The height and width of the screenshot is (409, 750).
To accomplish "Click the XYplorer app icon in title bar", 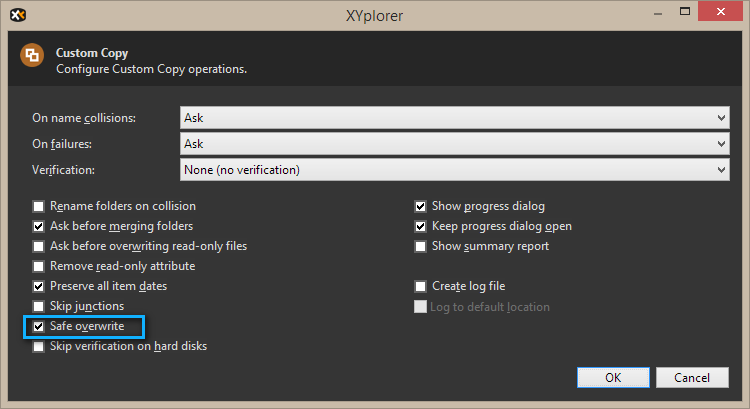I will pyautogui.click(x=18, y=15).
